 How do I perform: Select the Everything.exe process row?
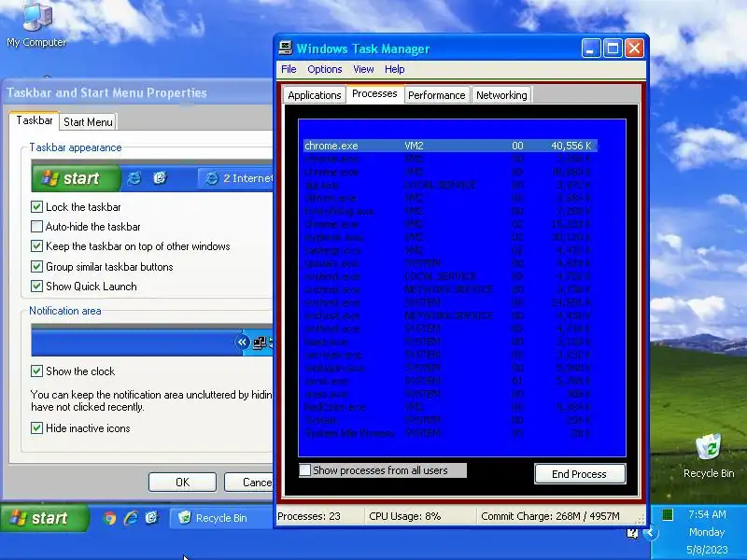[x=450, y=211]
